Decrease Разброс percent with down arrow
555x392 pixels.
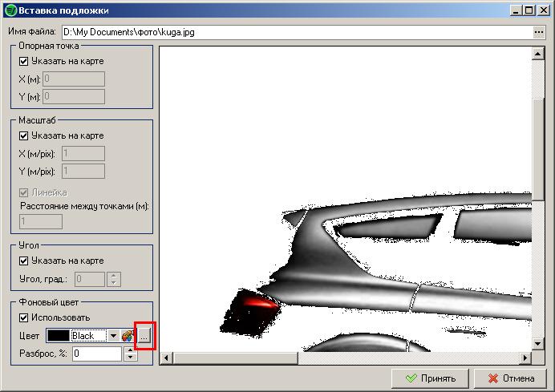(x=131, y=358)
